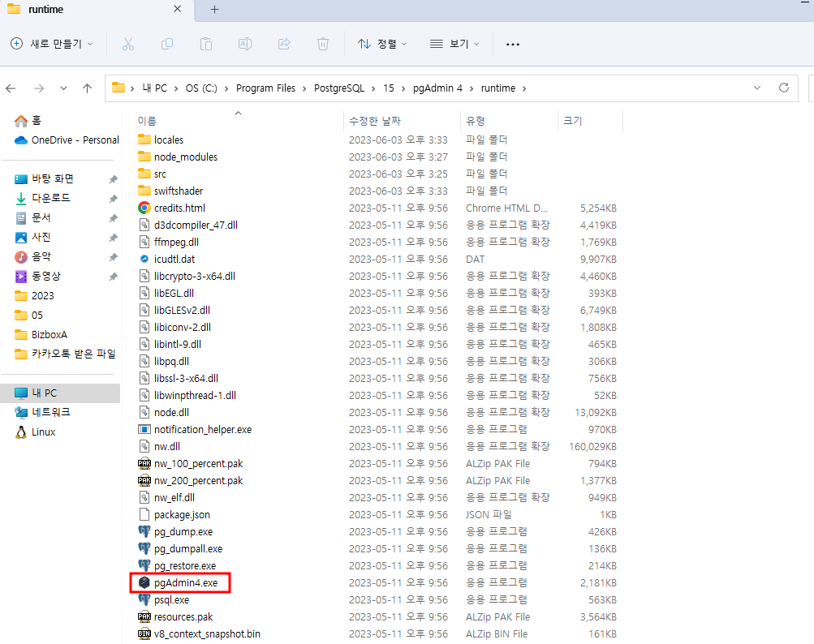Screen dimensions: 814x644
Task: Close the runtime tab
Action: point(178,9)
